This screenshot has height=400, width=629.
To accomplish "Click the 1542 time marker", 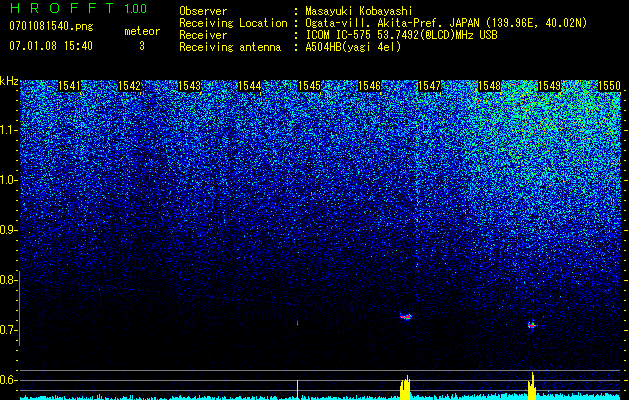I will tap(130, 86).
